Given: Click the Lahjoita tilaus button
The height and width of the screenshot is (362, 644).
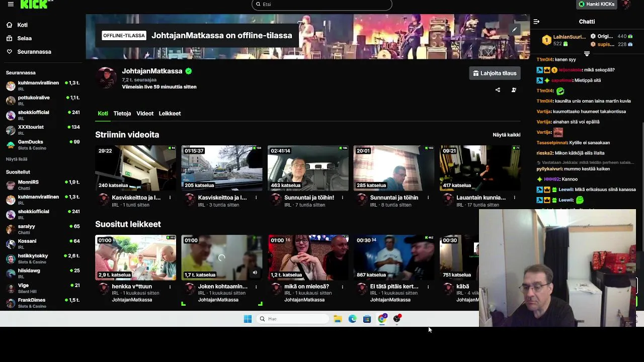Looking at the screenshot, I should point(494,73).
